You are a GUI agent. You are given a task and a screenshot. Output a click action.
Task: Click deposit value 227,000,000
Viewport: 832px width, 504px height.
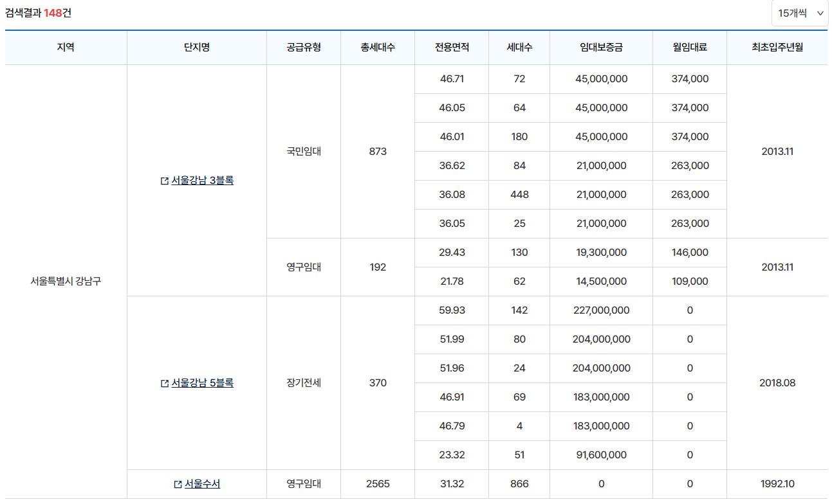coord(601,310)
